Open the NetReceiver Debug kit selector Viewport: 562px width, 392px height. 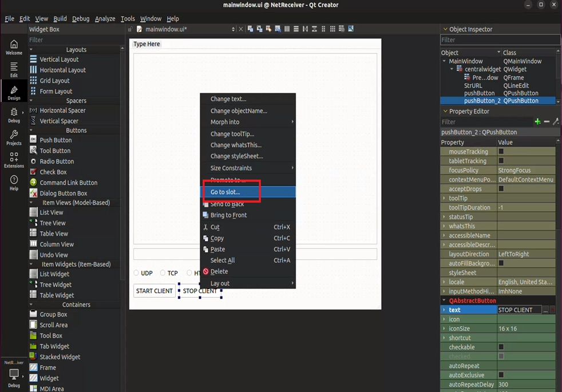14,374
